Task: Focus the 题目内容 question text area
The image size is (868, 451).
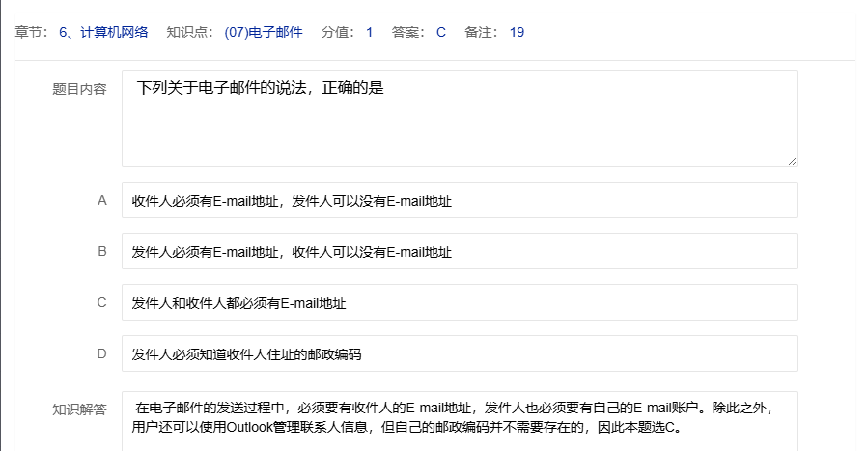Action: point(459,118)
